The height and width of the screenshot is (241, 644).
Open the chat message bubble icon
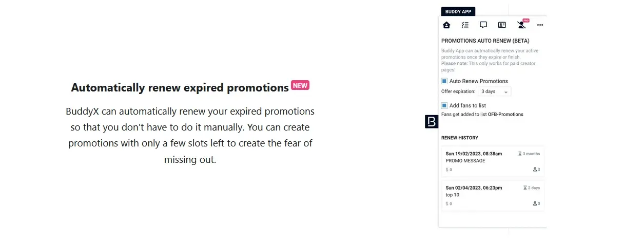pos(483,25)
